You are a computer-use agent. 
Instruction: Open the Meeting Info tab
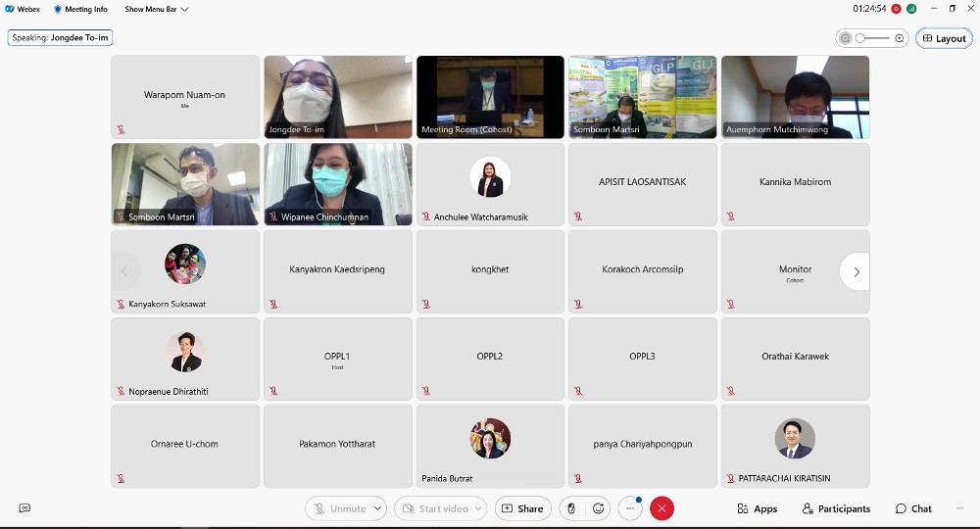tap(80, 9)
